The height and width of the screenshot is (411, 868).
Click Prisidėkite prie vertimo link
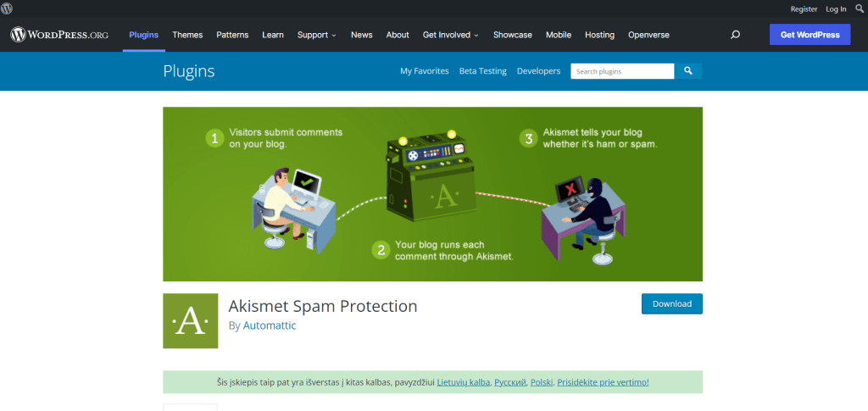coord(603,382)
